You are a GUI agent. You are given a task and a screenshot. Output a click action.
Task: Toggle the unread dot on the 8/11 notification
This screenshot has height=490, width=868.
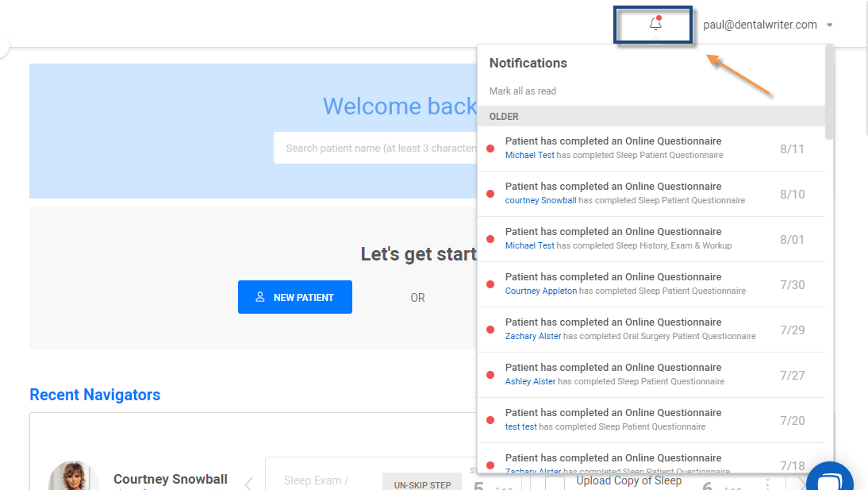tap(490, 148)
